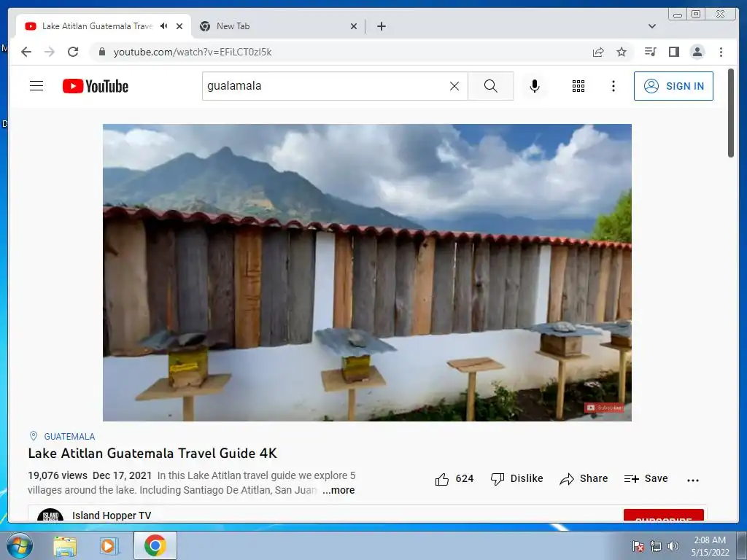Open Chrome media controls icon
This screenshot has height=560, width=747.
click(650, 52)
